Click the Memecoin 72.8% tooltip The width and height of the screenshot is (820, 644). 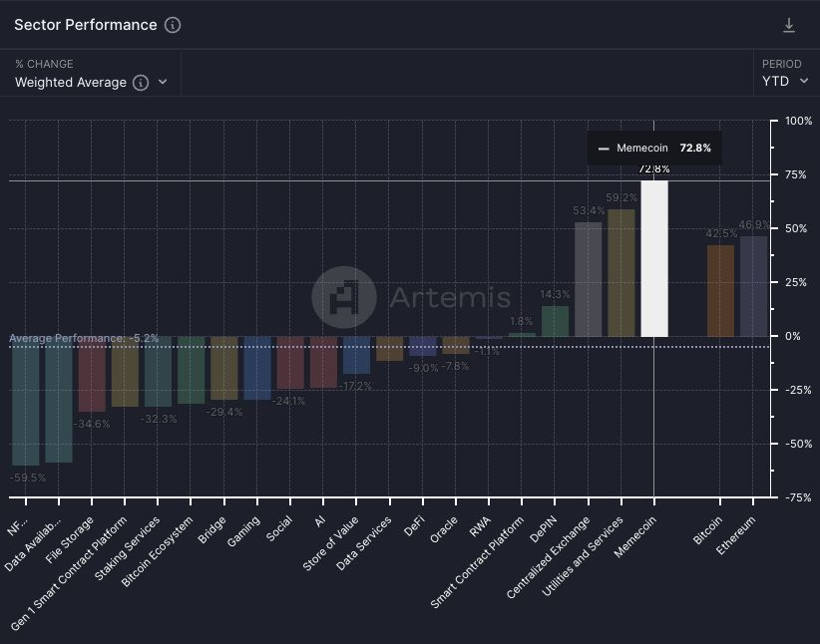pyautogui.click(x=653, y=148)
